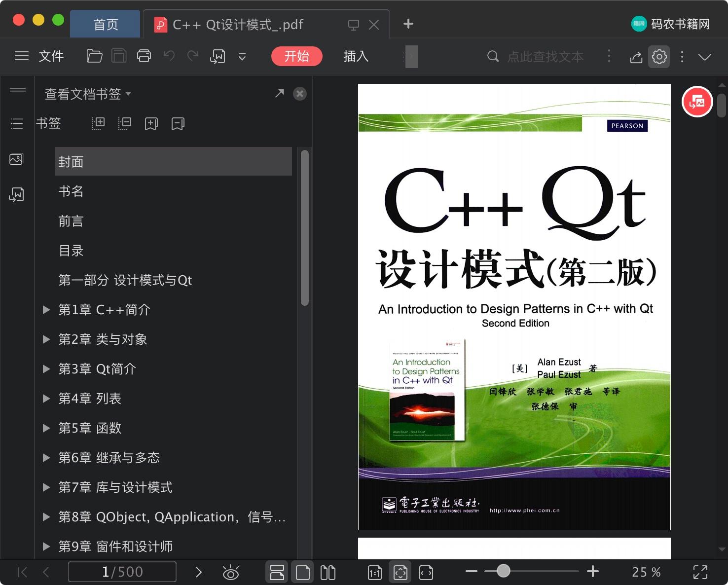
Task: Select the 目录 bookmark
Action: point(71,251)
